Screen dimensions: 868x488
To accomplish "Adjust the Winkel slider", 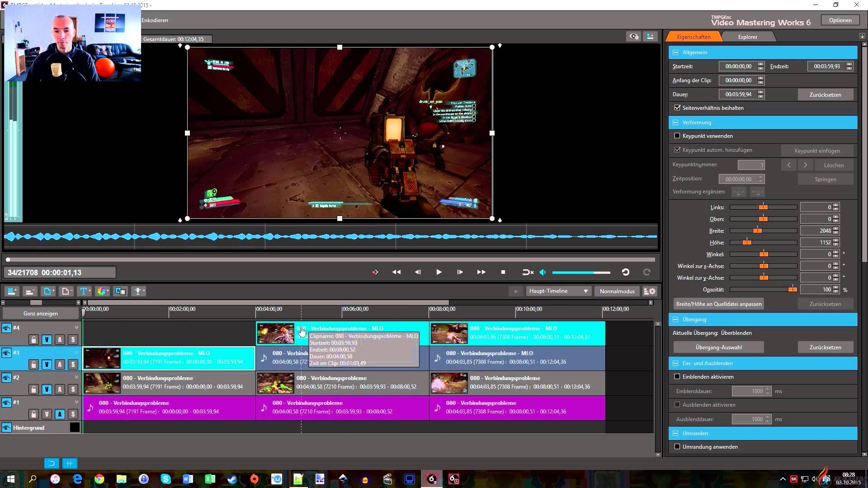I will [764, 254].
